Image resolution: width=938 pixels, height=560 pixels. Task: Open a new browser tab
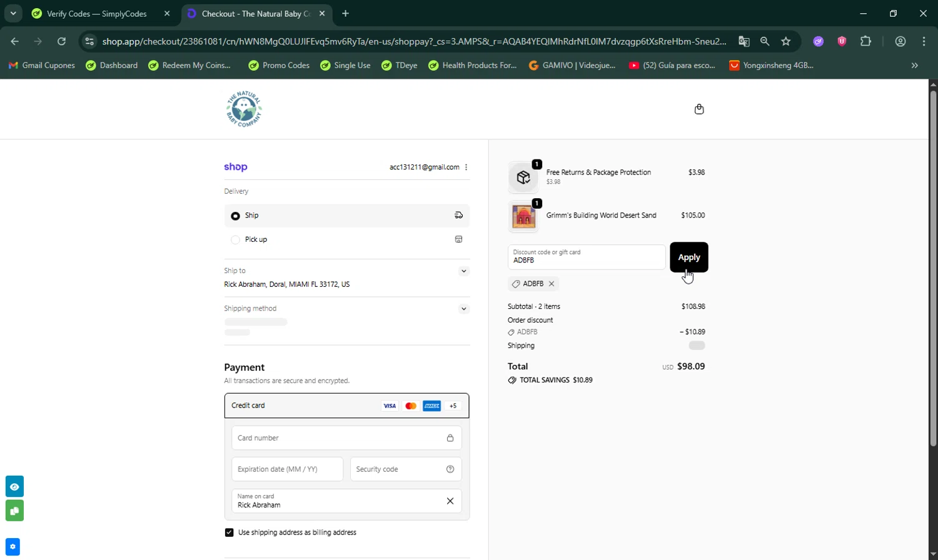pos(346,13)
